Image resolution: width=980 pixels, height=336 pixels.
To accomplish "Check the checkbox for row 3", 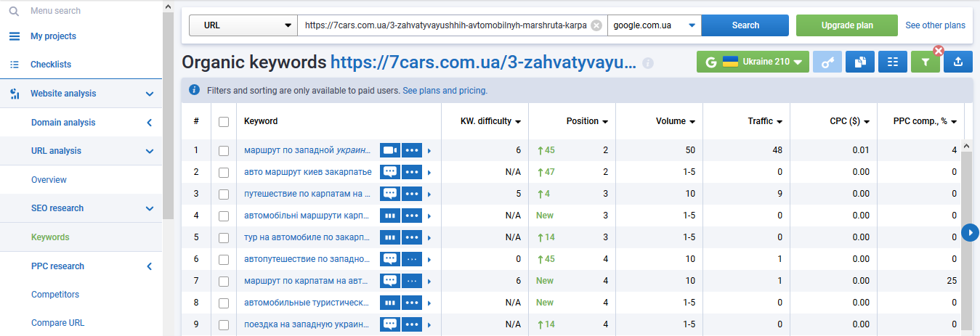I will tap(224, 194).
